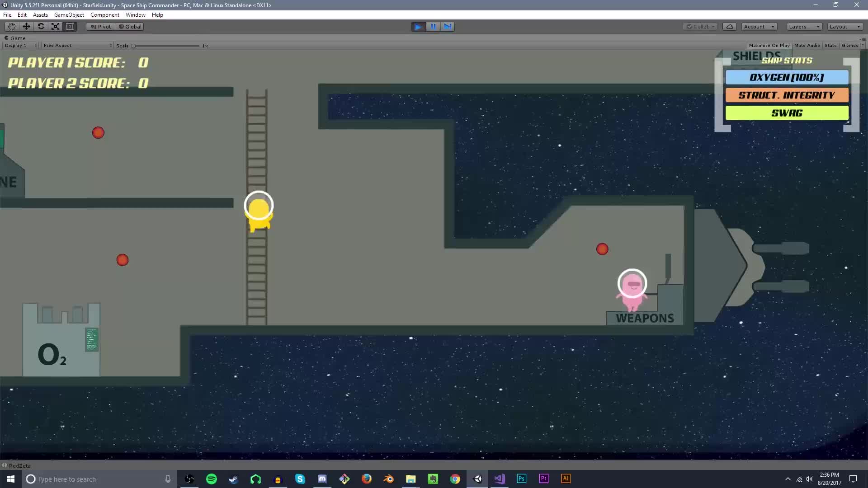Open the Cloud services icon
Viewport: 868px width, 488px height.
point(730,27)
